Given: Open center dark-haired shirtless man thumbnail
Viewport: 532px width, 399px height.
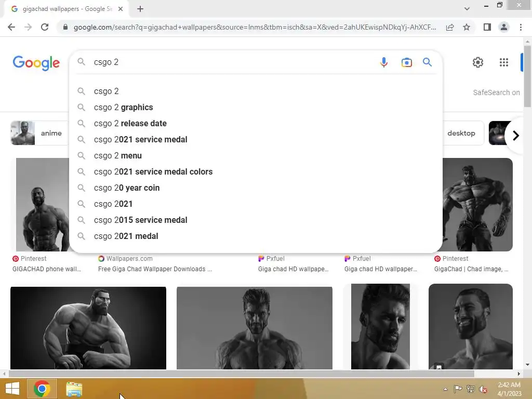Looking at the screenshot, I should tap(255, 328).
